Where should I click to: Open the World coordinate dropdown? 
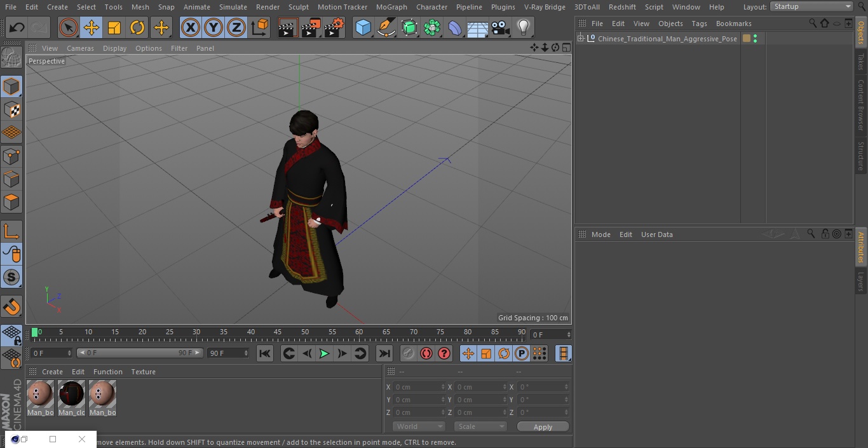click(419, 426)
